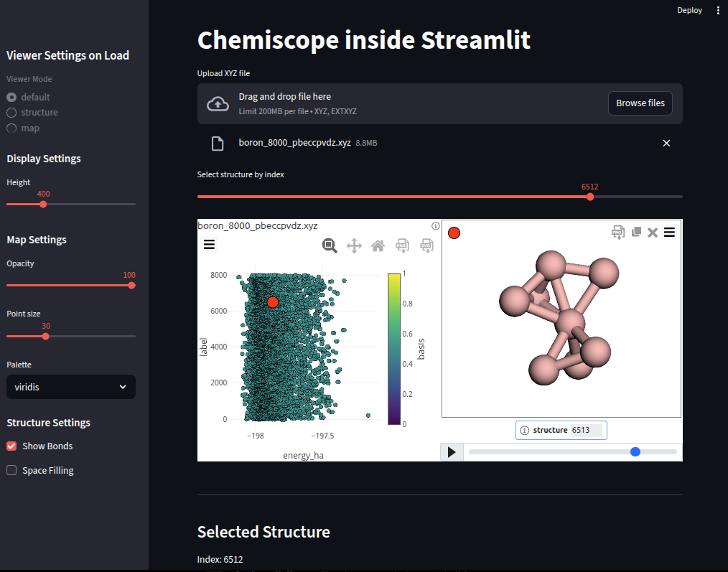728x572 pixels.
Task: Open the map settings hamburger menu
Action: tap(209, 245)
